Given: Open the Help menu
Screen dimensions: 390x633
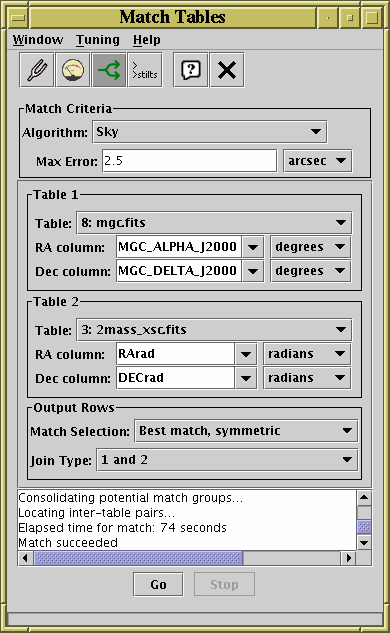Looking at the screenshot, I should [147, 40].
